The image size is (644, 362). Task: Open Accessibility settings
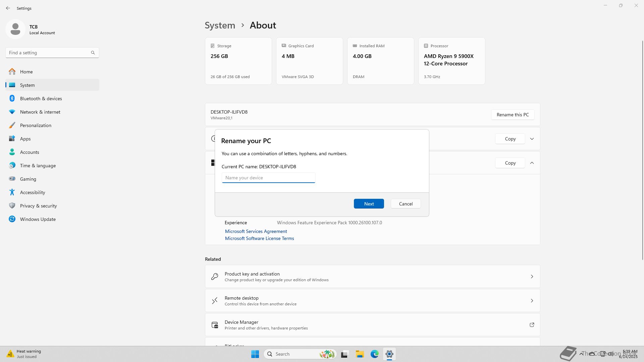(x=32, y=192)
